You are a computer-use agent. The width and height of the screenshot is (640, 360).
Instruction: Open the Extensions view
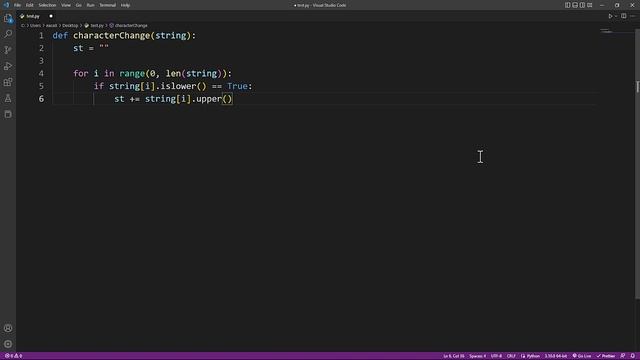click(8, 82)
